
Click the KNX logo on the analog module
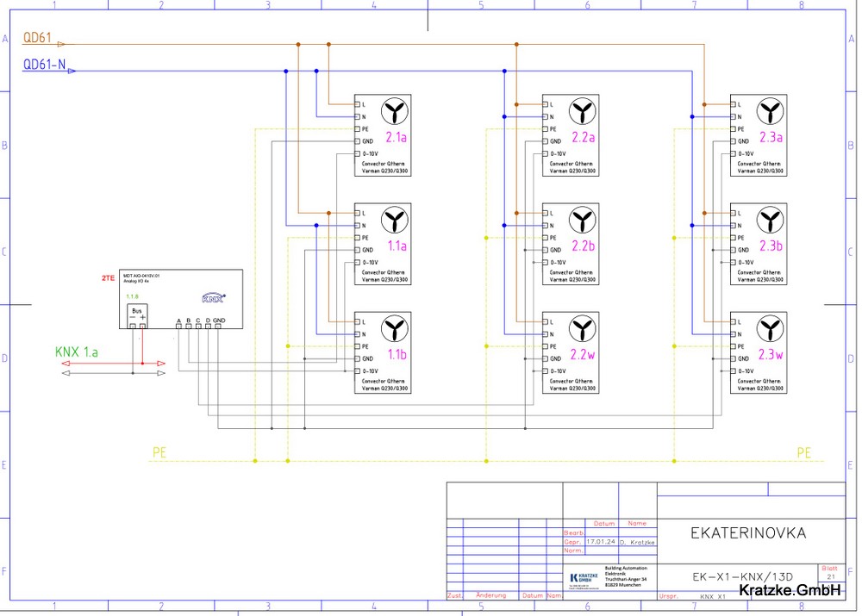[212, 298]
